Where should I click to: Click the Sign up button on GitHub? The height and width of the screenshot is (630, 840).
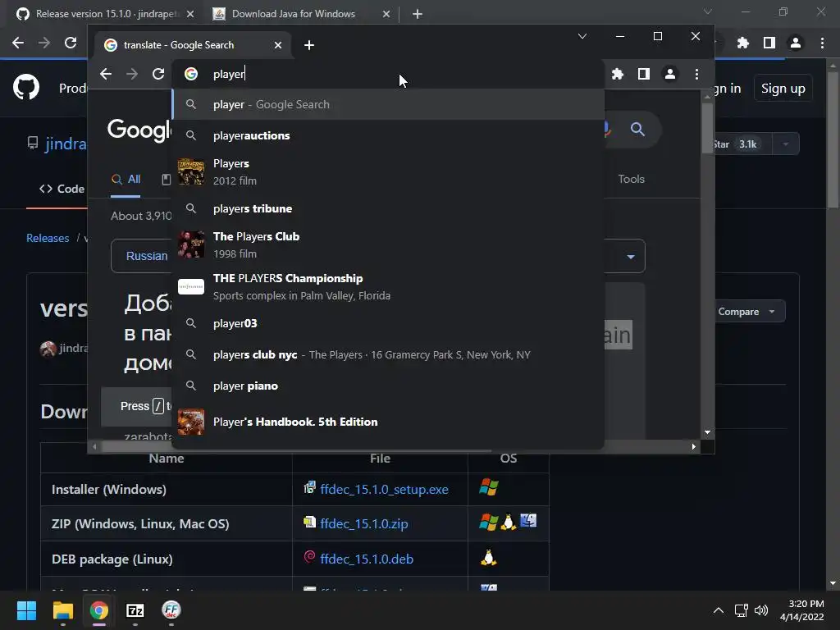click(x=783, y=89)
